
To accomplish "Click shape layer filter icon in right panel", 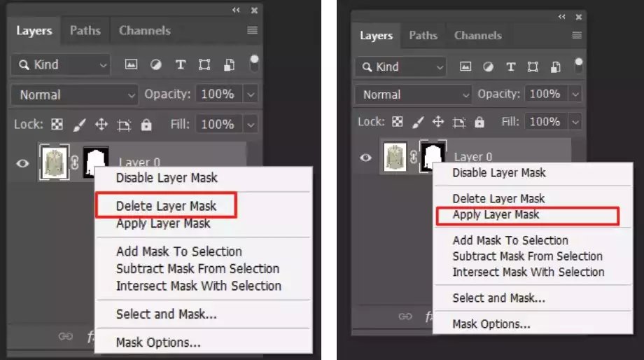I will [x=533, y=67].
